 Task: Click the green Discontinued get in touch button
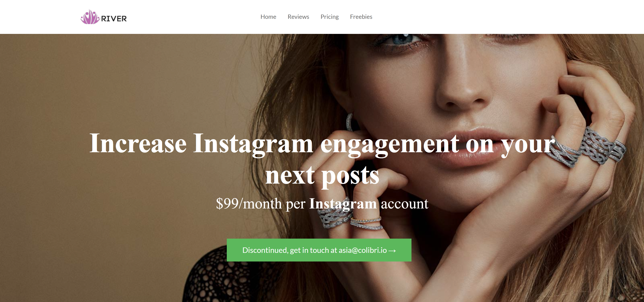[319, 250]
